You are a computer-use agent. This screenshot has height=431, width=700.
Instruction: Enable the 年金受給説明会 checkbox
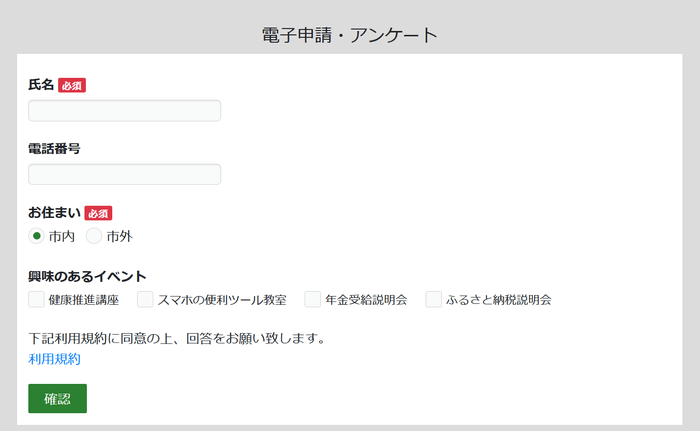point(312,299)
